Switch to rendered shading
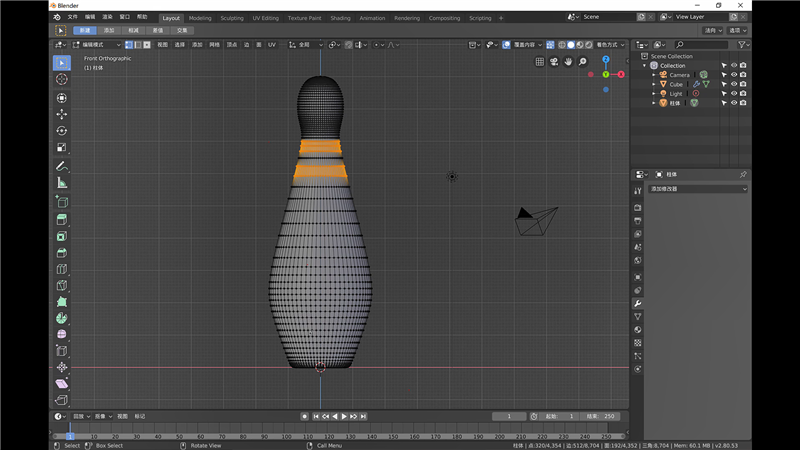This screenshot has width=800, height=450. click(589, 45)
